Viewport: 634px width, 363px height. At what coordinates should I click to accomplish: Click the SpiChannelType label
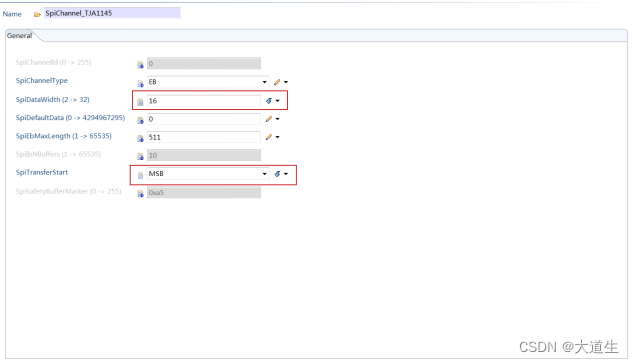pyautogui.click(x=42, y=80)
